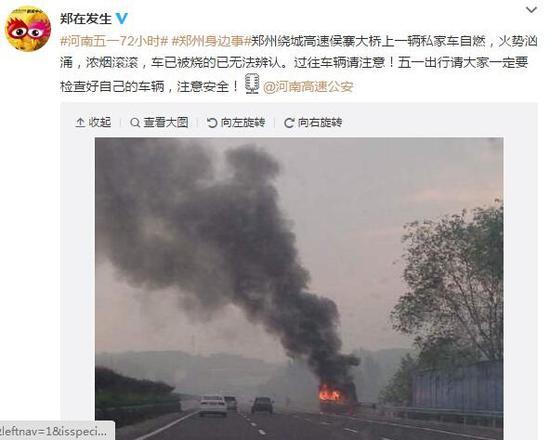Click the up-arrow icon beside 收起
The width and height of the screenshot is (550, 440).
tap(80, 122)
